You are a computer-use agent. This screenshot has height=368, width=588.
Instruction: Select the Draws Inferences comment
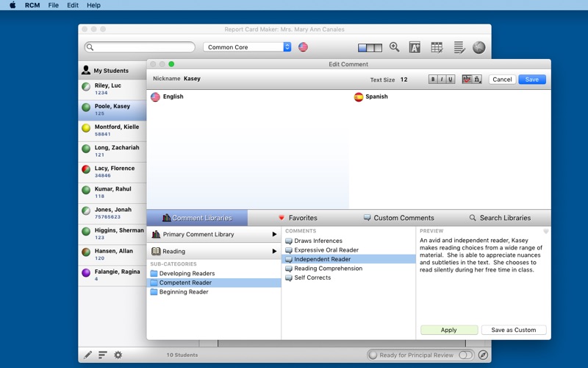point(348,241)
